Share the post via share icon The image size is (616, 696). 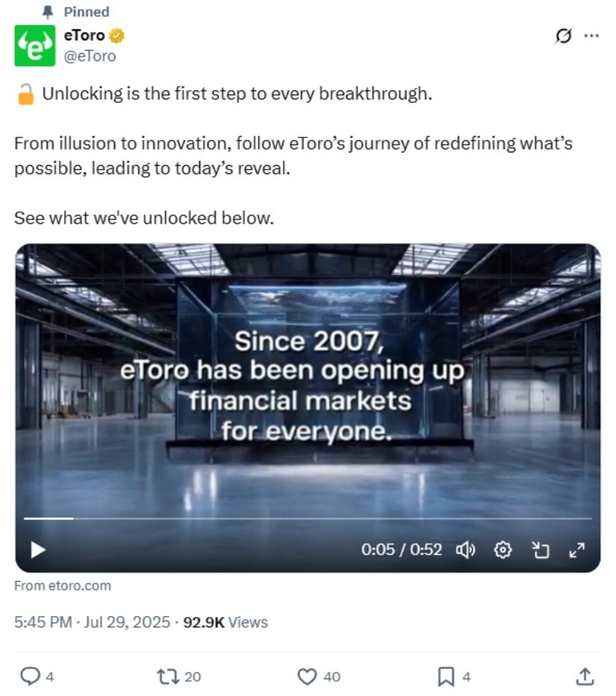click(585, 677)
